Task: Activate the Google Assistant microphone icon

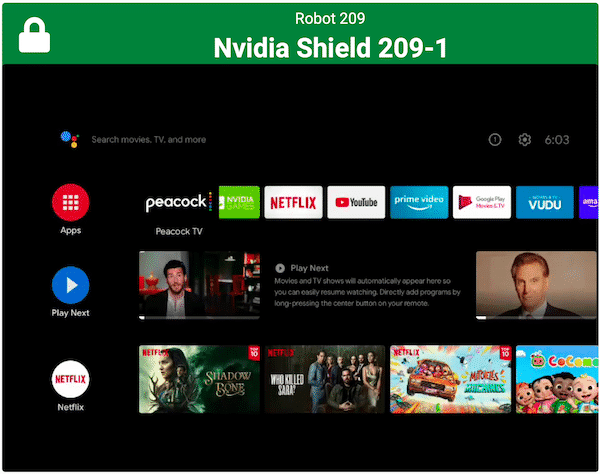Action: (x=70, y=139)
